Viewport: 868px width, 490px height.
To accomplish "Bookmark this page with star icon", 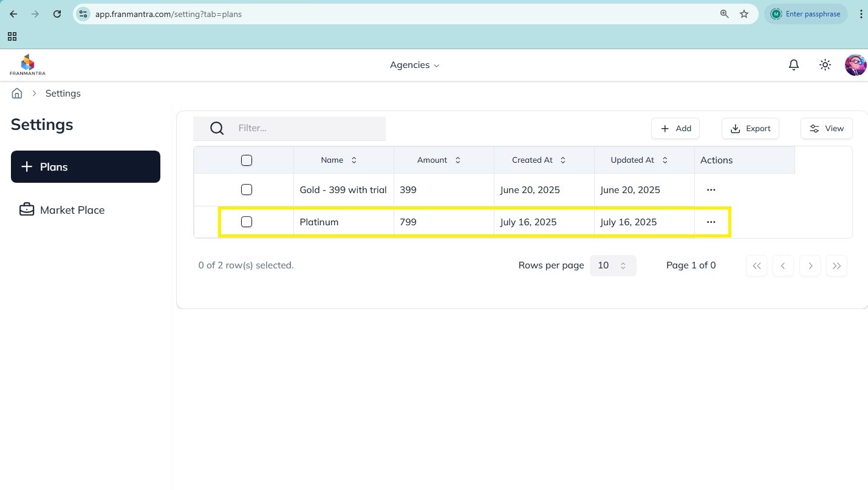I will click(x=744, y=14).
